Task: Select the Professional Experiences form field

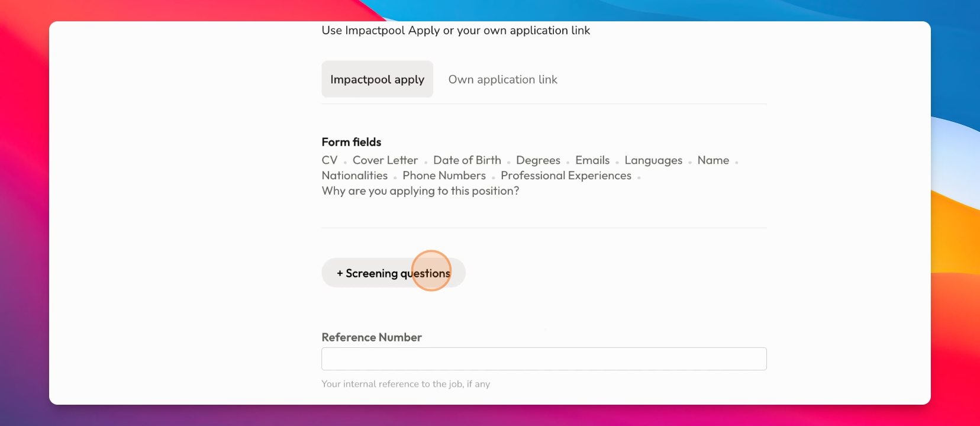Action: 566,176
